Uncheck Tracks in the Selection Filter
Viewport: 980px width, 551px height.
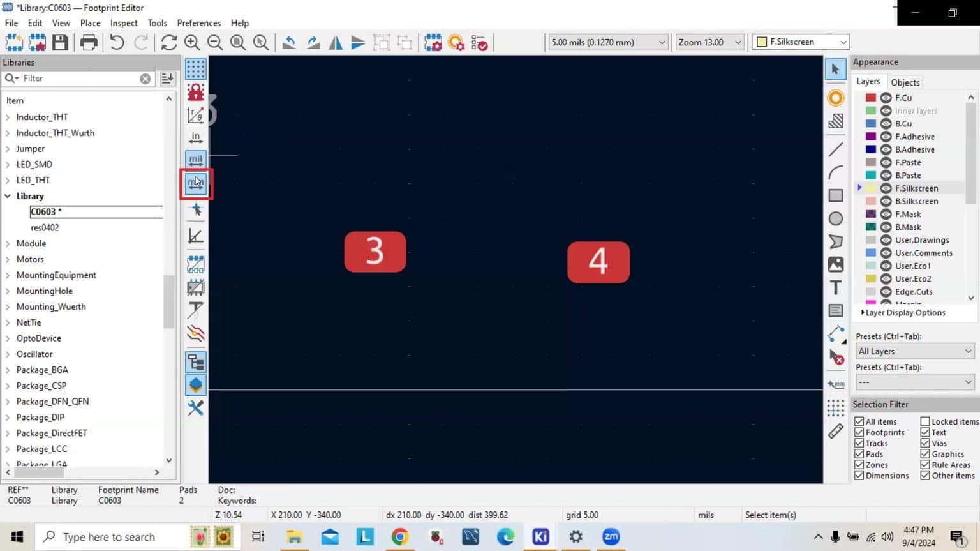coord(860,443)
